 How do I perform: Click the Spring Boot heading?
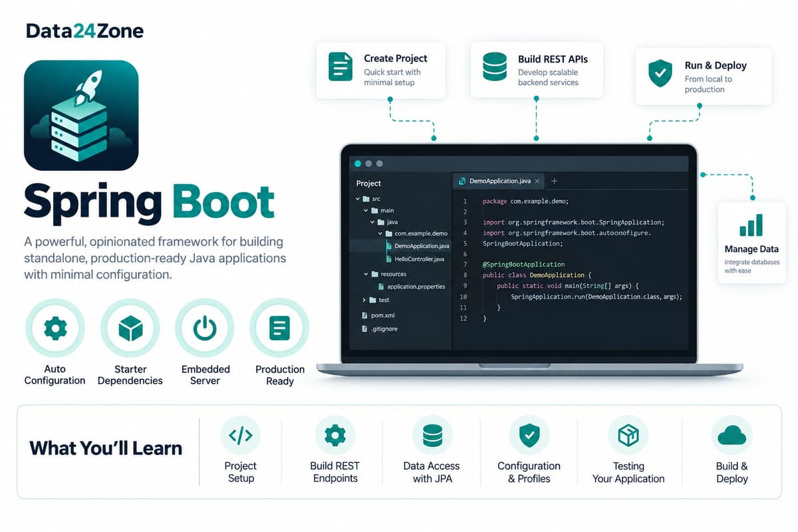150,202
